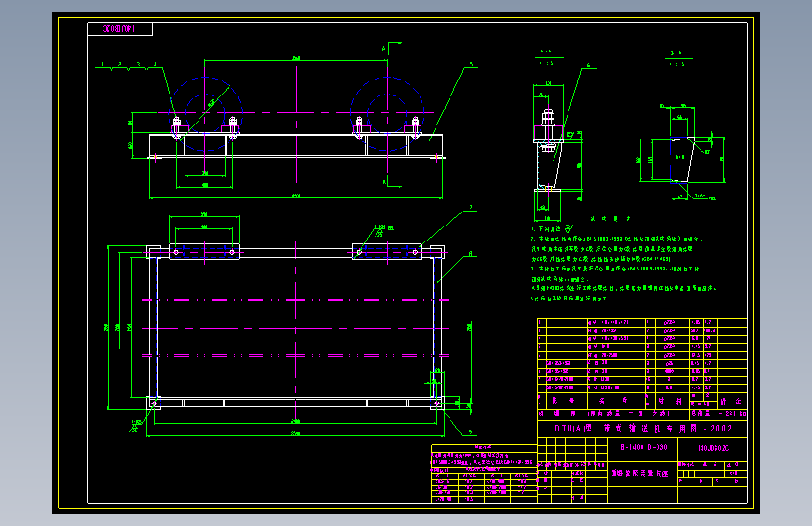The image size is (812, 526).
Task: Click the 'B=1400 D=630' title block text
Action: (x=643, y=446)
